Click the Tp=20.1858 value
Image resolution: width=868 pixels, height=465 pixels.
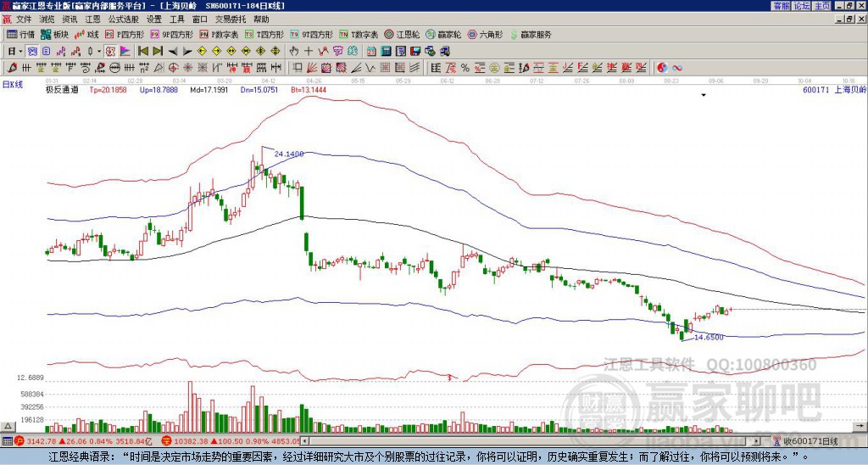[x=108, y=89]
